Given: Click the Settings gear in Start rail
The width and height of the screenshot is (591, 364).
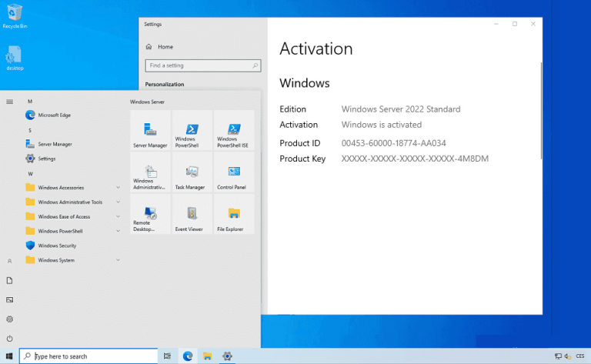Looking at the screenshot, I should pyautogui.click(x=10, y=319).
